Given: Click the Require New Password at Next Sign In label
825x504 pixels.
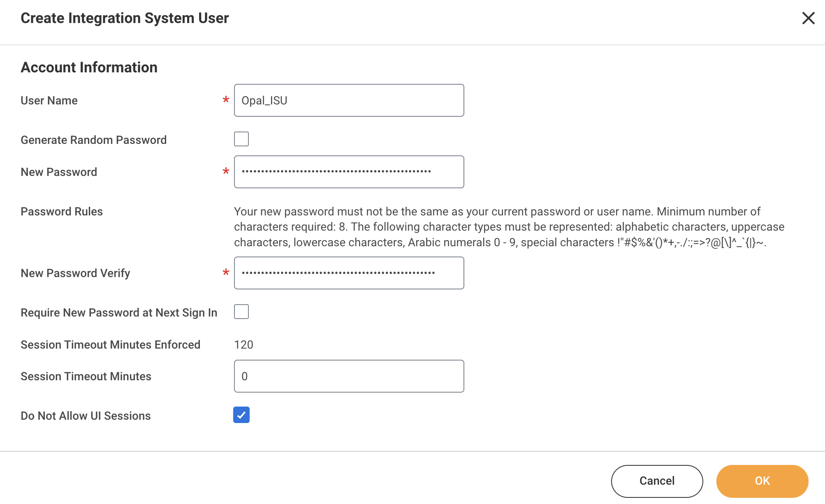Looking at the screenshot, I should pyautogui.click(x=119, y=312).
